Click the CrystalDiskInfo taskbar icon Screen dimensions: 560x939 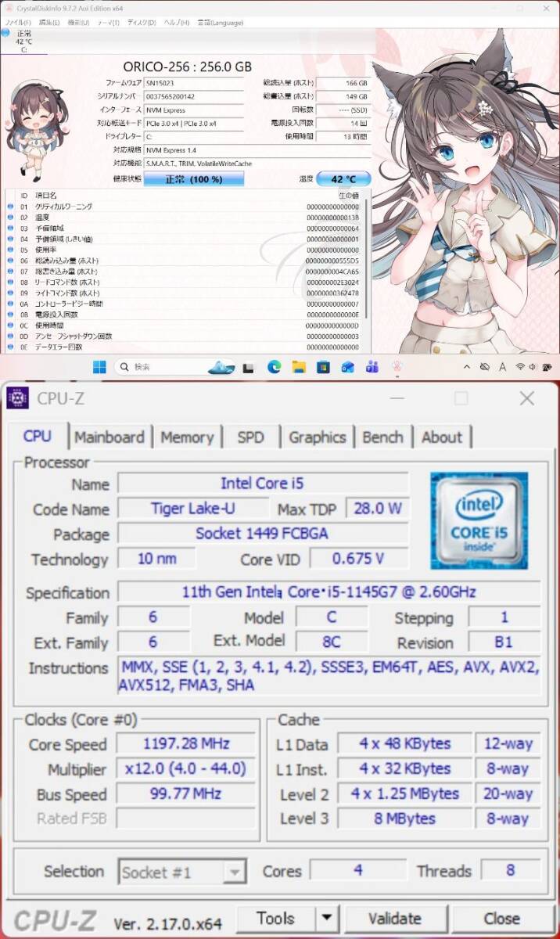point(397,366)
